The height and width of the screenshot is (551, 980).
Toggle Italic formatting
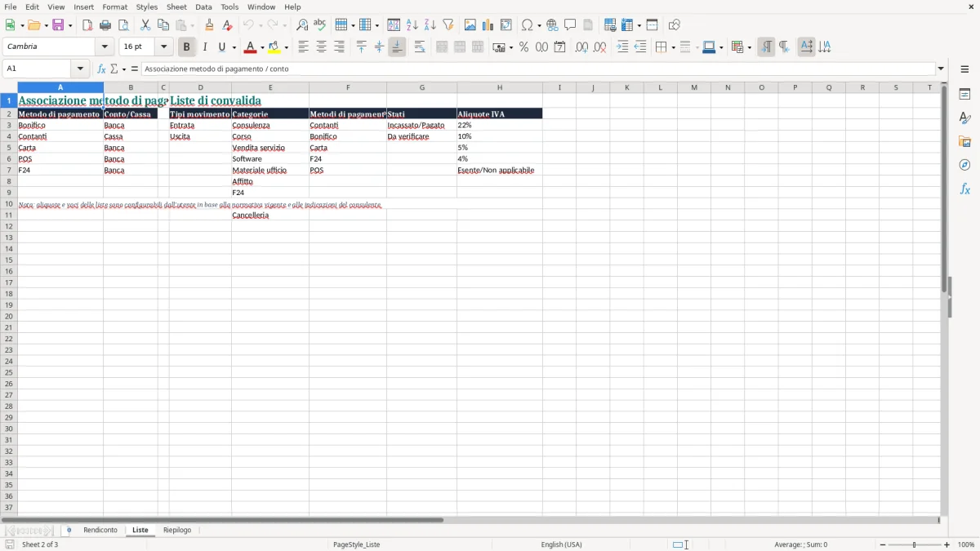pyautogui.click(x=205, y=47)
